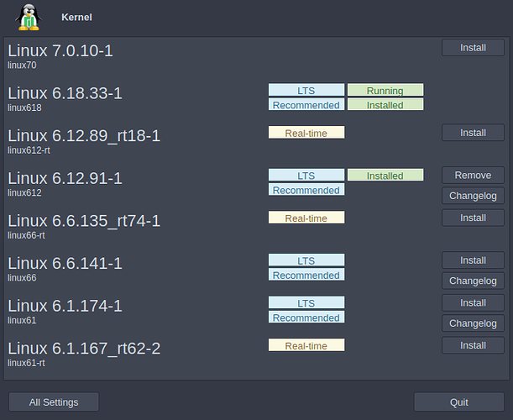
Task: Quit the kernel settings window
Action: (458, 402)
